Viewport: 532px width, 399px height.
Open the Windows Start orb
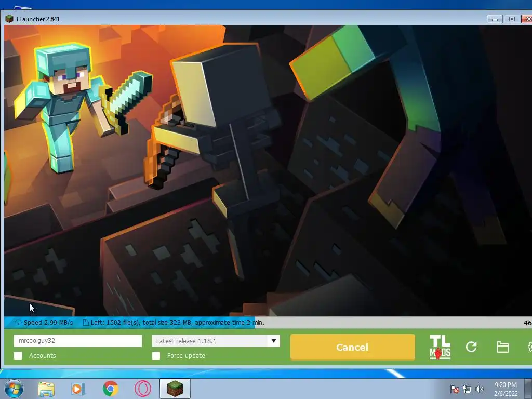[14, 389]
